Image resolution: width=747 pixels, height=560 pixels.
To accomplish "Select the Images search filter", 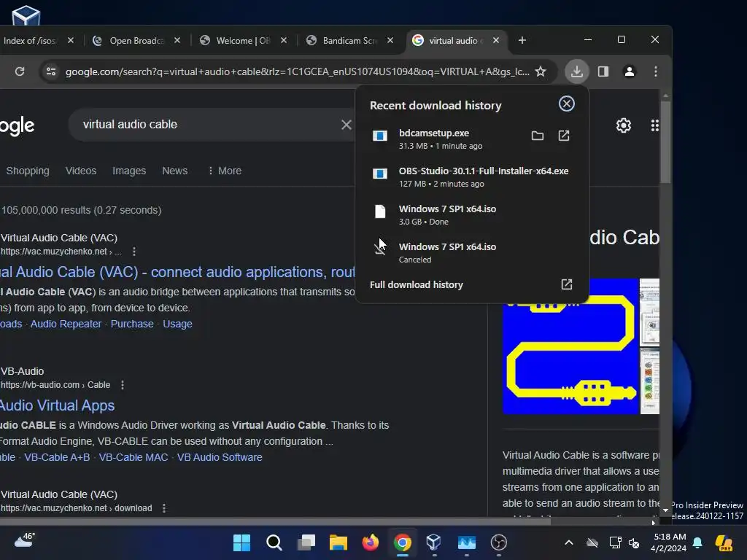I will click(129, 171).
